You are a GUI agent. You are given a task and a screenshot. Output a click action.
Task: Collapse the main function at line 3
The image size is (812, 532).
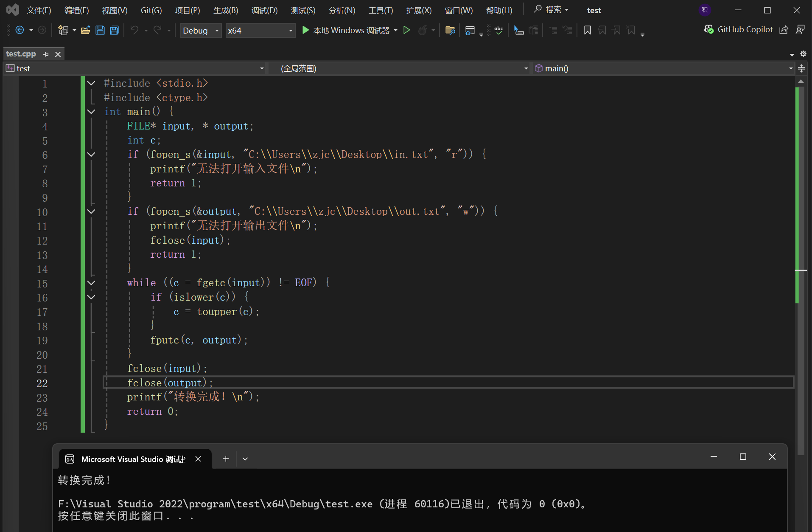[x=91, y=112]
